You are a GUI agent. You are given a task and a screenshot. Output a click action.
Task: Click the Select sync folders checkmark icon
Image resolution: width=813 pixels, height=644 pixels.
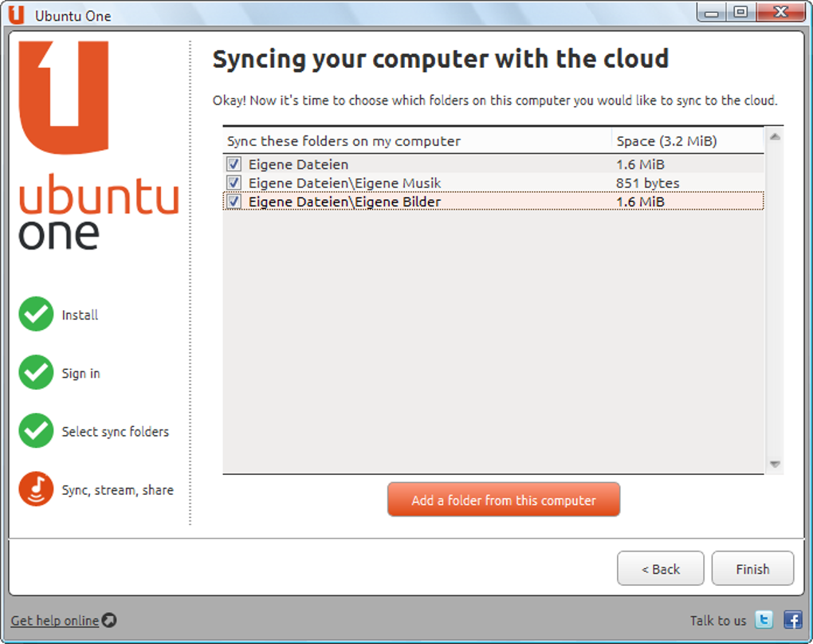[x=35, y=430]
